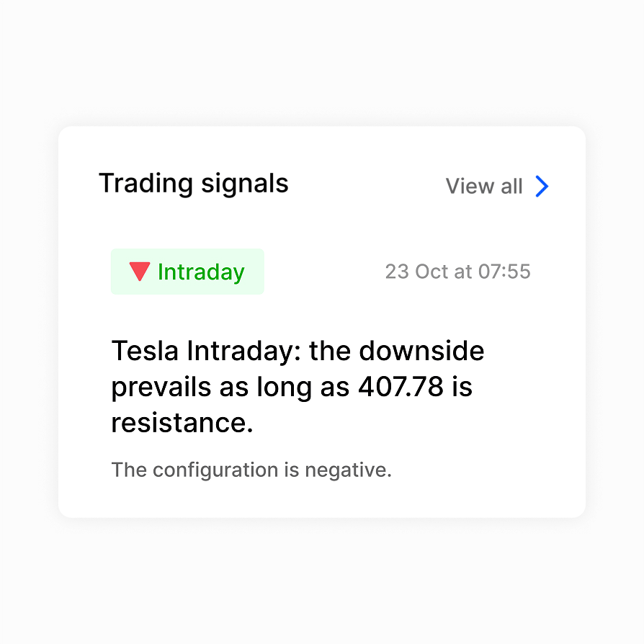Switch to the Trading signals section

[193, 184]
